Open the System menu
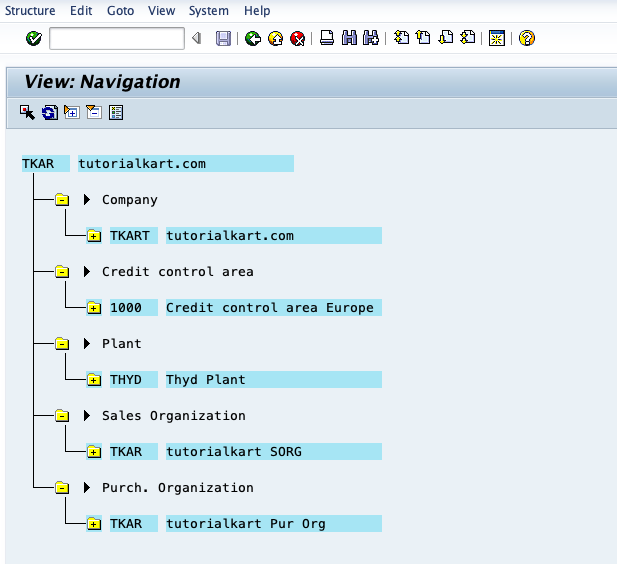This screenshot has height=564, width=617. tap(209, 11)
